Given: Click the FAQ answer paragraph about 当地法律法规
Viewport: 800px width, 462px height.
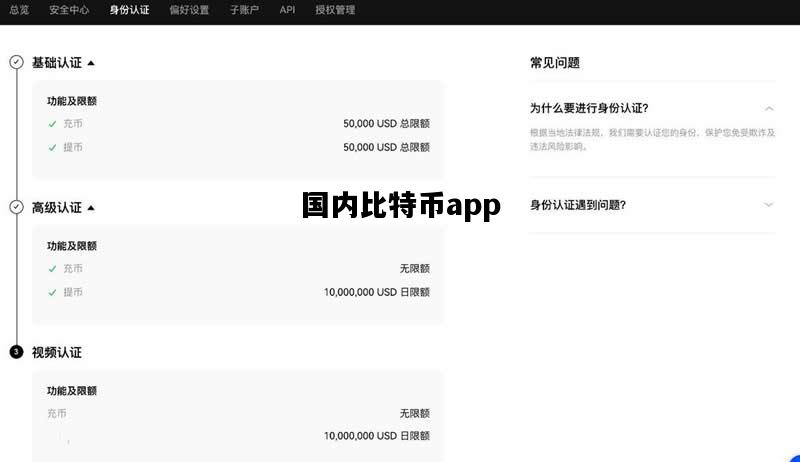Looking at the screenshot, I should click(652, 139).
